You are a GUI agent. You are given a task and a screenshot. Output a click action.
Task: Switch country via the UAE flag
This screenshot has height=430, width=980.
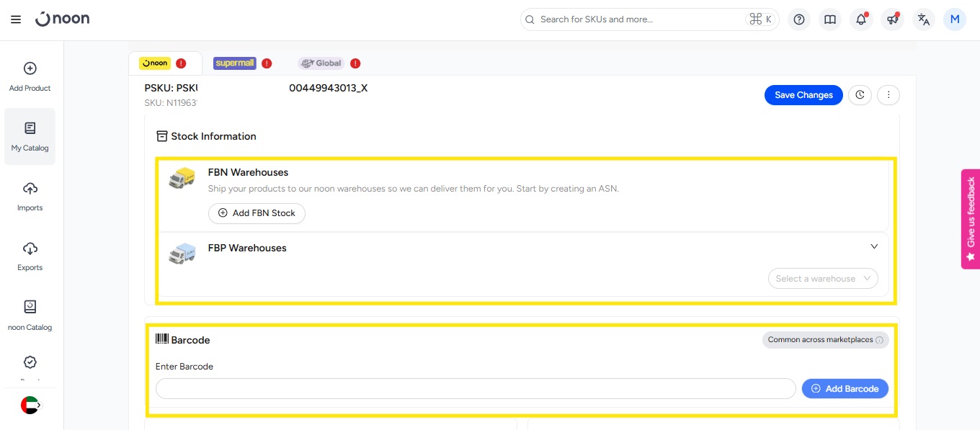click(x=31, y=406)
